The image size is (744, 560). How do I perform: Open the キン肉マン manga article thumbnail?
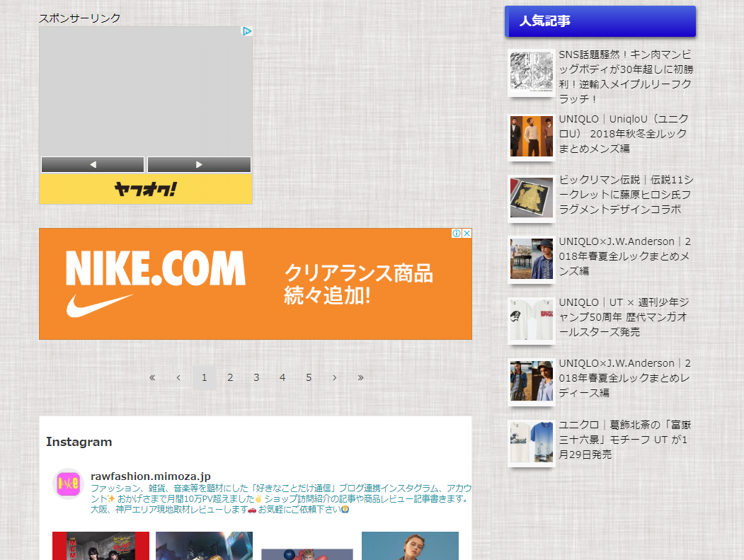(532, 72)
